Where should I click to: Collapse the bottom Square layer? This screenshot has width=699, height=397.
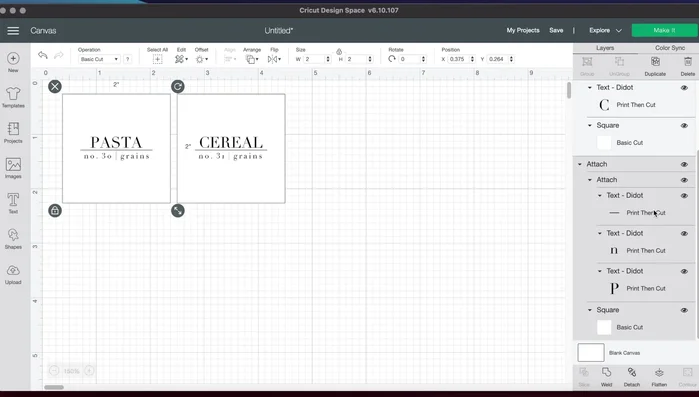(590, 310)
